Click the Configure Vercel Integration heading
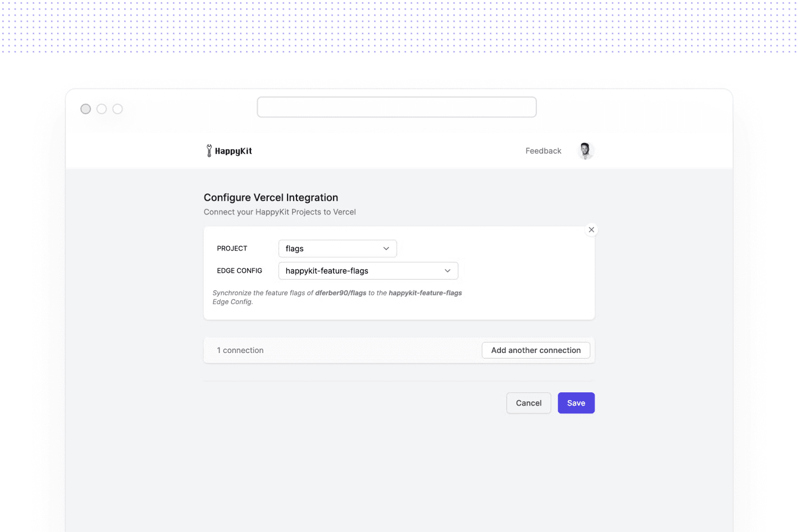Screen dimensions: 798x532 click(270, 198)
